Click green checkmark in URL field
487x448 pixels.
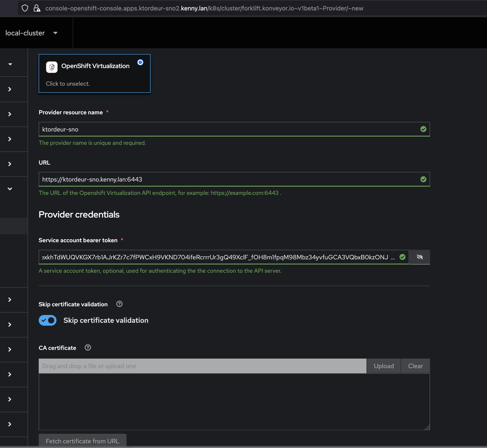pyautogui.click(x=423, y=179)
